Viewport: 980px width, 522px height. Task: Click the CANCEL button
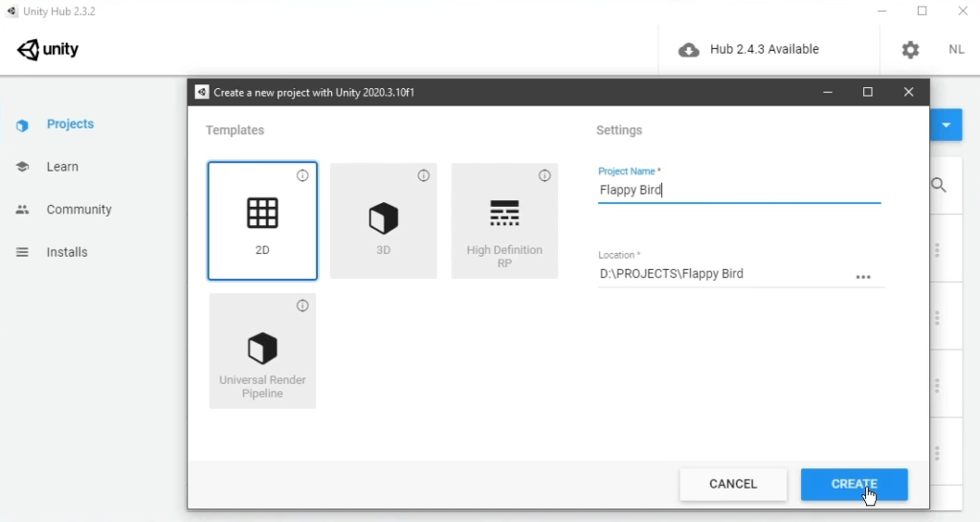click(x=733, y=485)
